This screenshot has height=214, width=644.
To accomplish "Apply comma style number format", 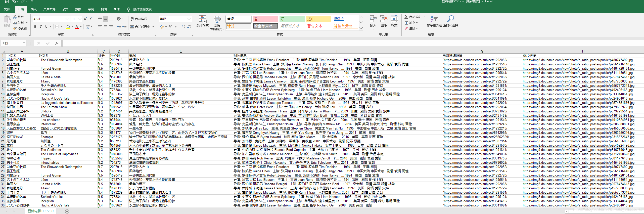I will 176,27.
